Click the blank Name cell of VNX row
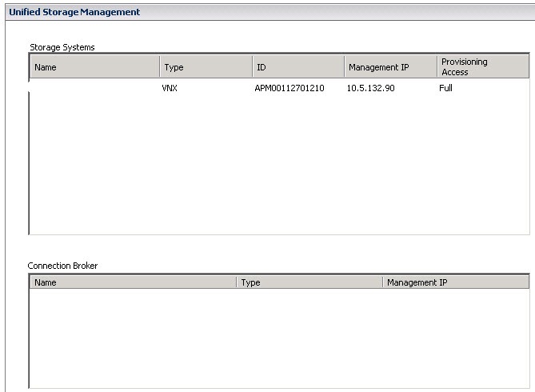This screenshot has height=392, width=535. (x=94, y=88)
